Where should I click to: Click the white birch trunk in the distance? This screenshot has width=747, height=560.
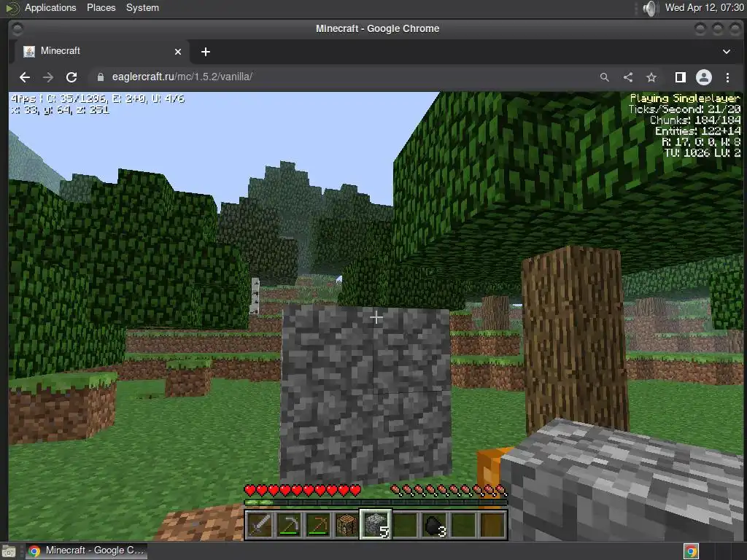(x=255, y=296)
